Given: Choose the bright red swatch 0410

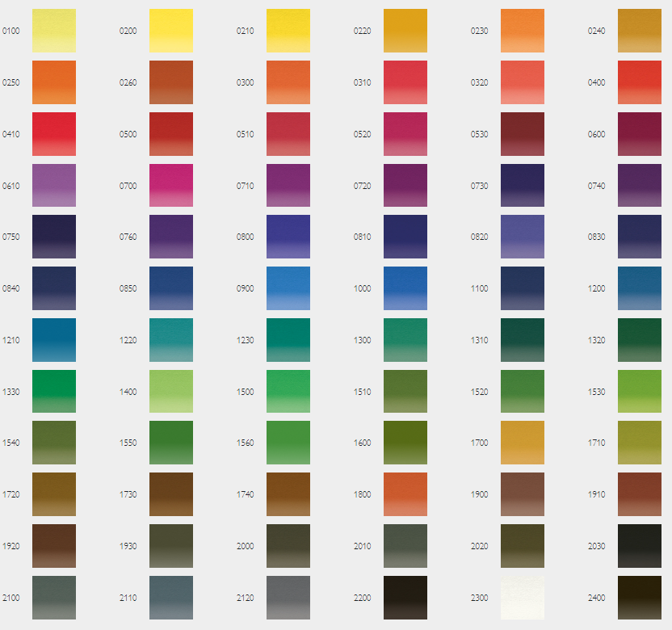Looking at the screenshot, I should pos(54,134).
